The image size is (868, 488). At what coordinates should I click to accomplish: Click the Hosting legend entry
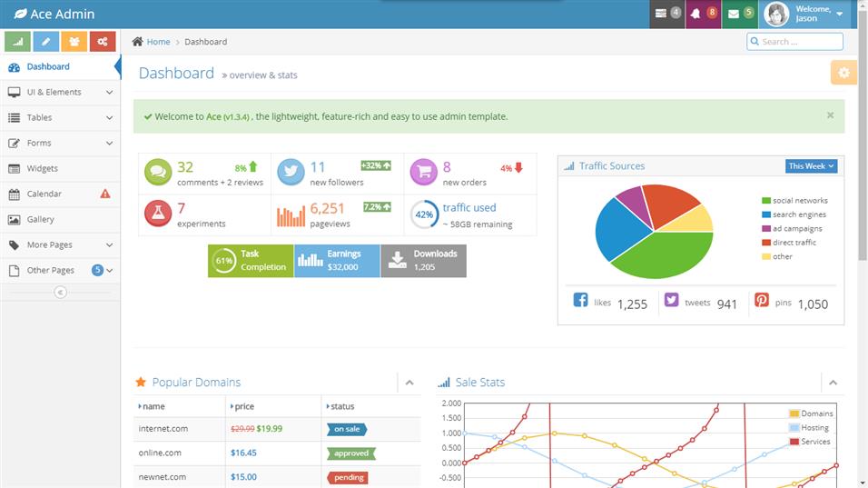coord(809,428)
